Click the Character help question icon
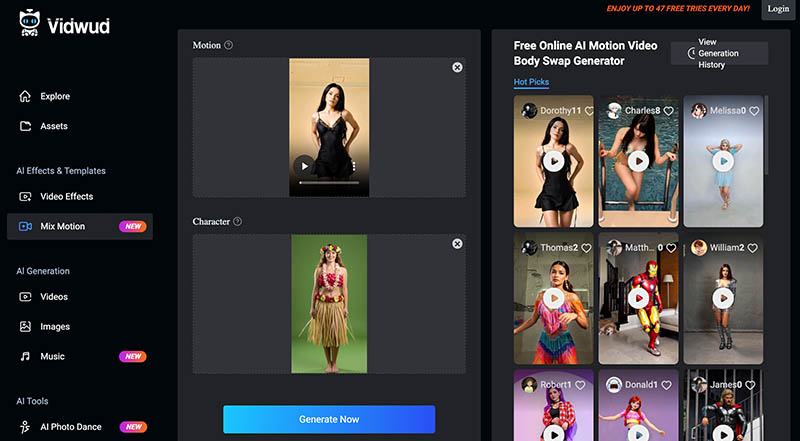The width and height of the screenshot is (800, 441). point(237,221)
